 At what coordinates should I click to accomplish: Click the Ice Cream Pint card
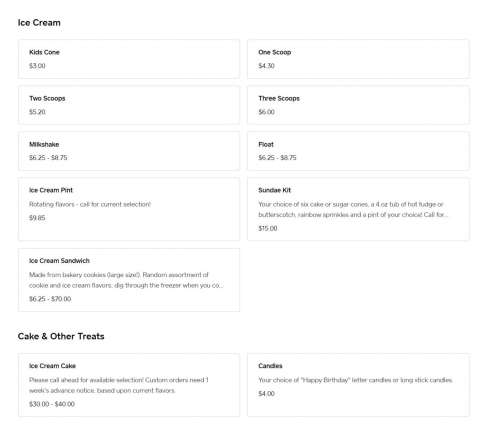click(x=129, y=209)
